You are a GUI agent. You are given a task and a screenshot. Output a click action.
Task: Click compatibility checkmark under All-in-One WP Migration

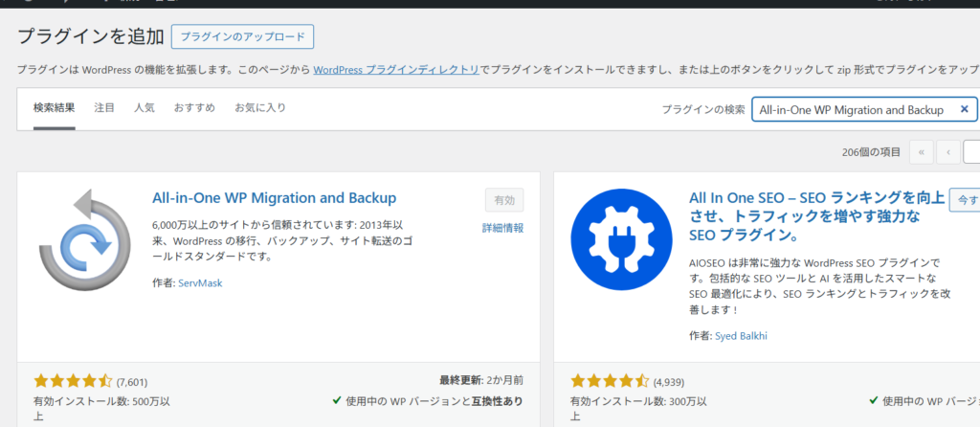(x=337, y=400)
